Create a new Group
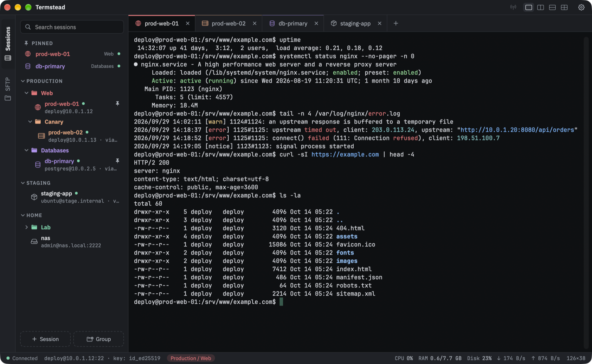 pos(98,339)
